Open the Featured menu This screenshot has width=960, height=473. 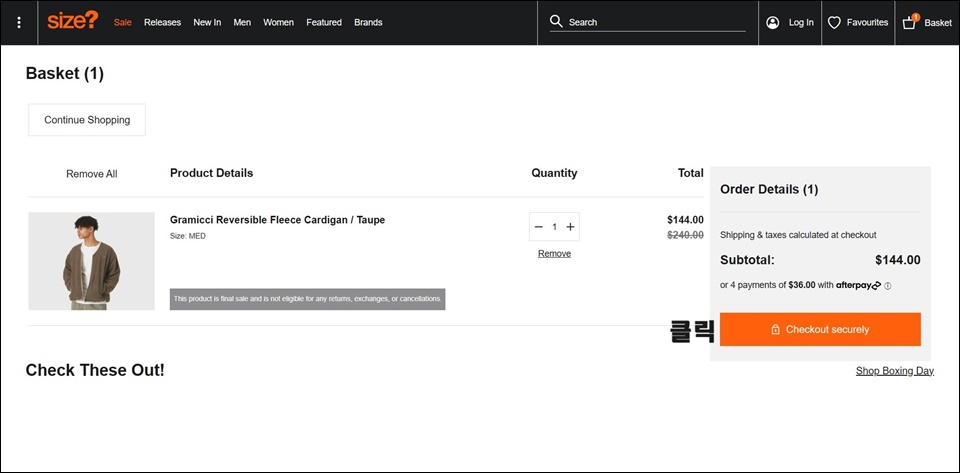[324, 23]
